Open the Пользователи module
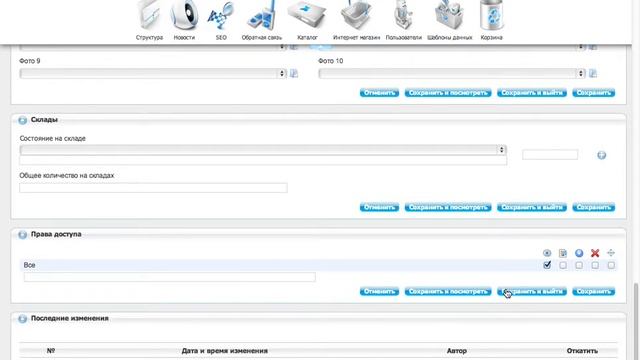The width and height of the screenshot is (640, 360). point(403,20)
